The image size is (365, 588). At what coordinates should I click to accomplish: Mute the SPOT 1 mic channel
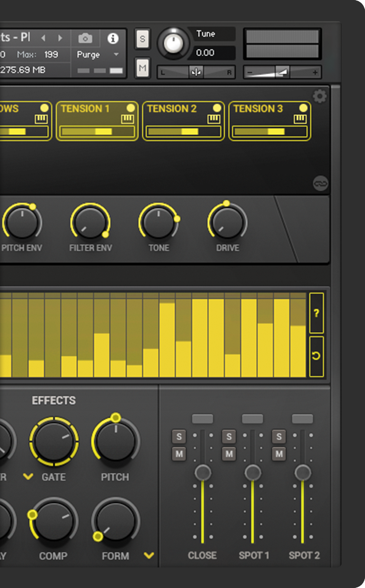229,454
